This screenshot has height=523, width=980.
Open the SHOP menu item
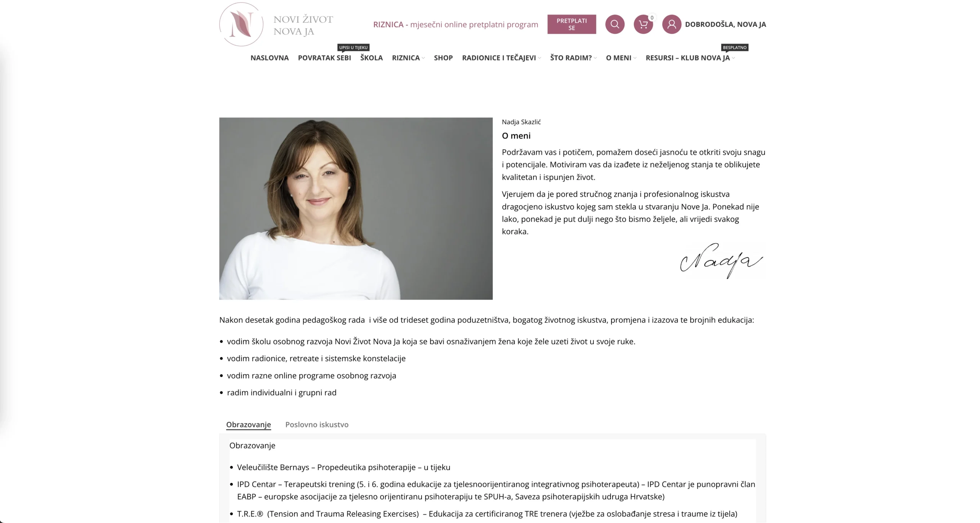(x=443, y=58)
